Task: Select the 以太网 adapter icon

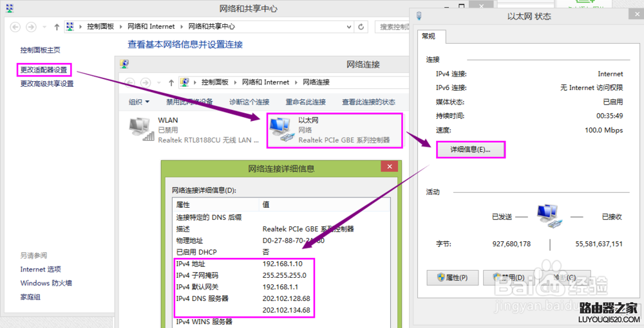Action: pos(282,129)
